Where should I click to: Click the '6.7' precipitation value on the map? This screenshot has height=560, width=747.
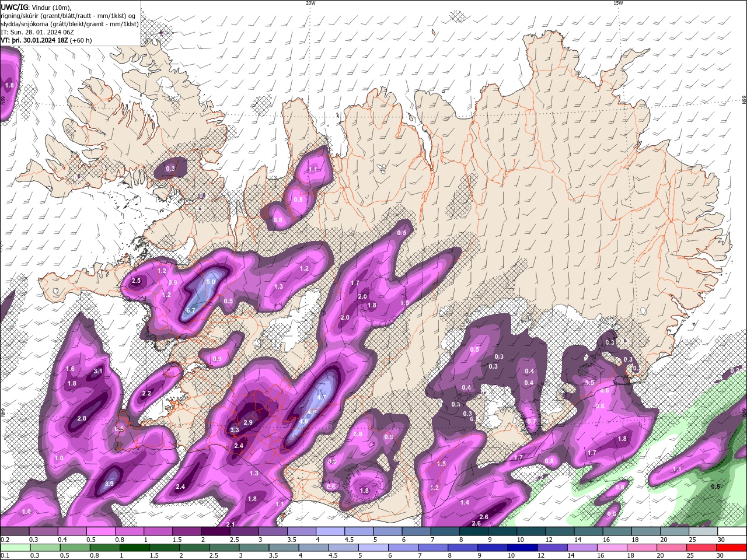[191, 311]
